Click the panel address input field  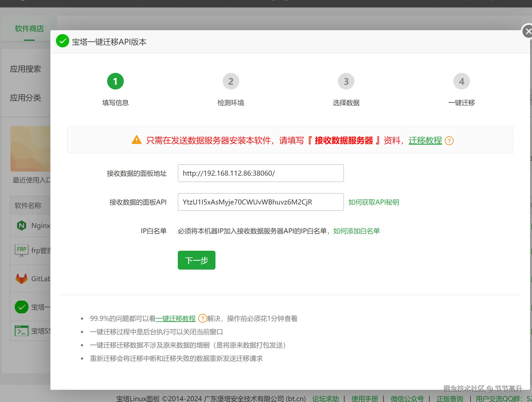[261, 173]
